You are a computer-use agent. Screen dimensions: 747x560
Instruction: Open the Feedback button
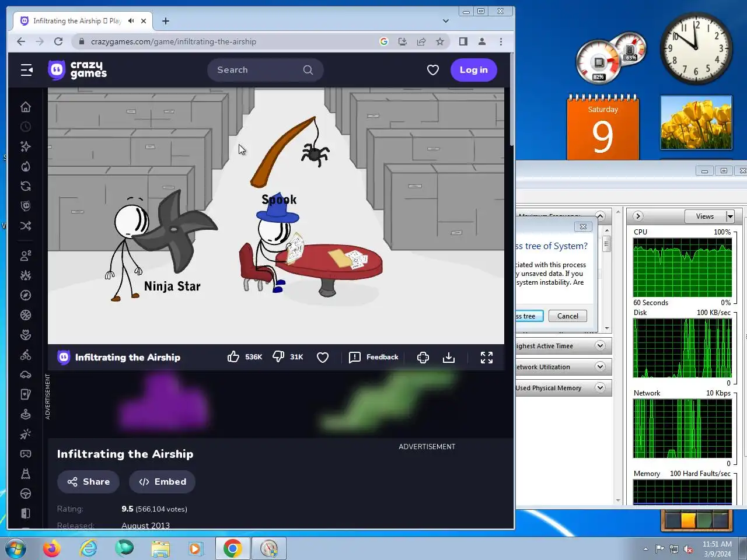(x=373, y=358)
